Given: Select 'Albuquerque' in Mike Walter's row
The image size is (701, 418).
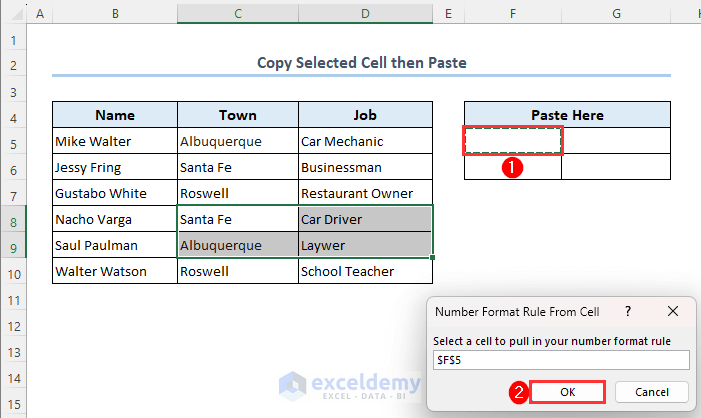Looking at the screenshot, I should pos(238,141).
